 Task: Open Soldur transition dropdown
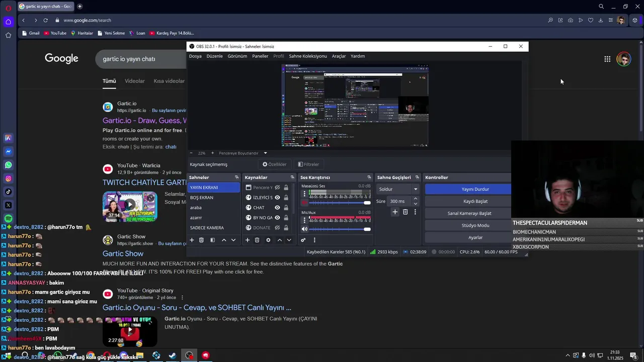point(398,189)
